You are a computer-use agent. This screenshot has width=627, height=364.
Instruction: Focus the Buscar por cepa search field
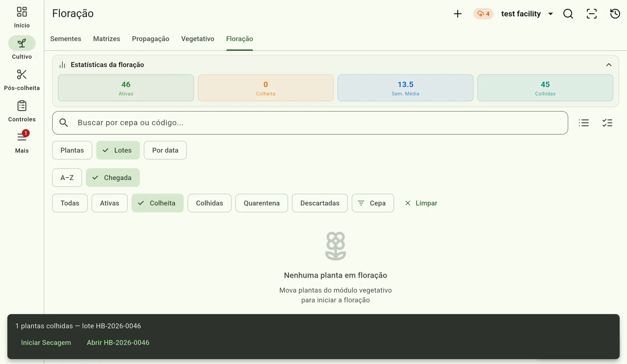[310, 123]
